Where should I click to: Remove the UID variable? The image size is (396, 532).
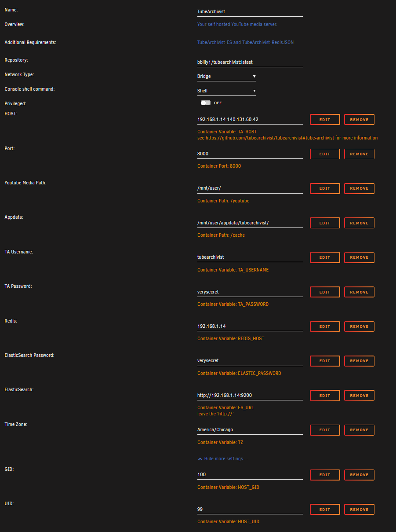pyautogui.click(x=360, y=510)
